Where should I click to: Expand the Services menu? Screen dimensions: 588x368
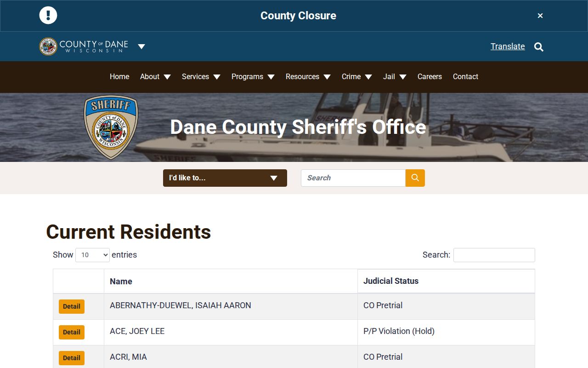[201, 77]
